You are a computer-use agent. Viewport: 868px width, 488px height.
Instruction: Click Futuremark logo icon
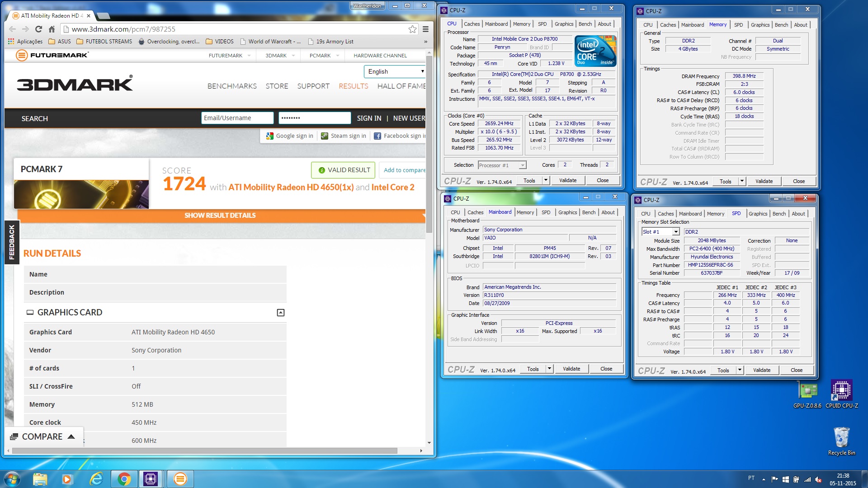pos(22,56)
